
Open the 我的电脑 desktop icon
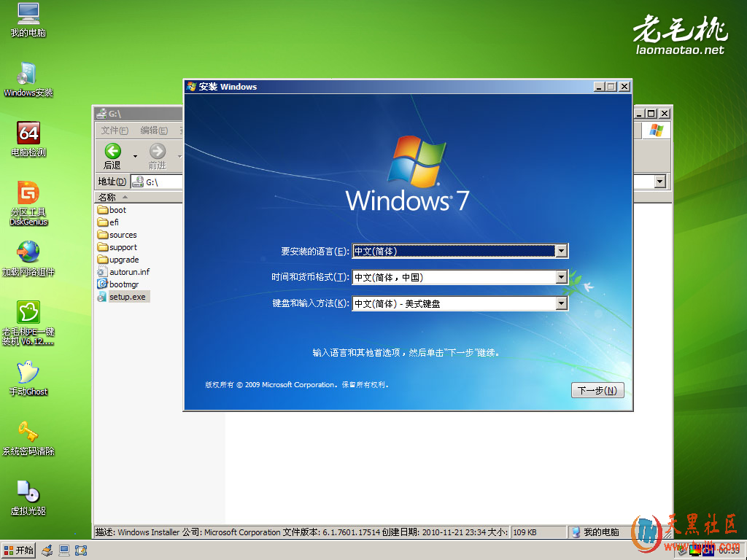28,15
